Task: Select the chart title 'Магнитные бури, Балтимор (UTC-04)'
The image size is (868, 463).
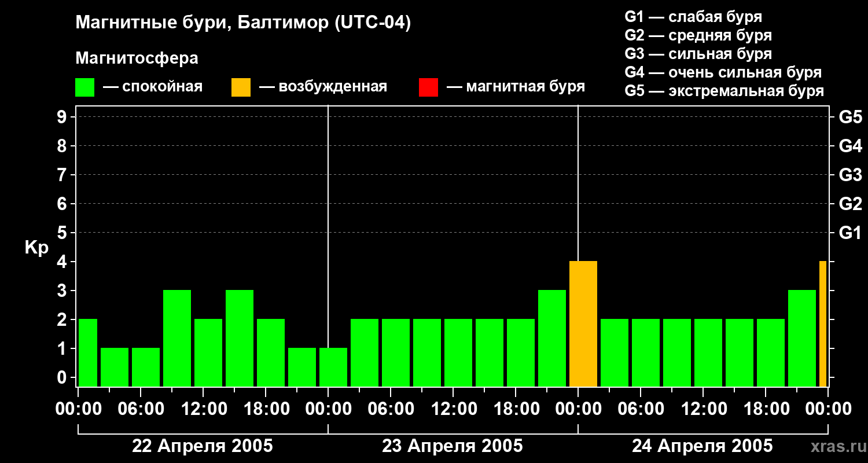Action: coord(243,24)
